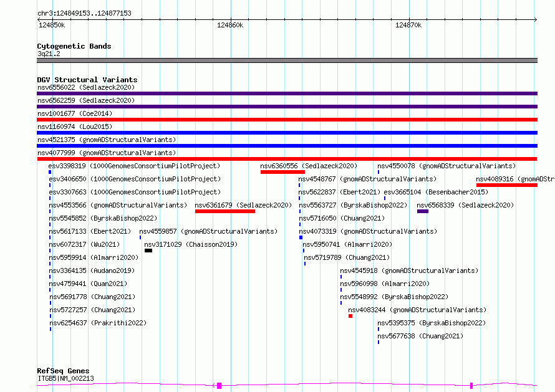Click label nsv4545918 (gnomADStructuralVariants)

409,270
